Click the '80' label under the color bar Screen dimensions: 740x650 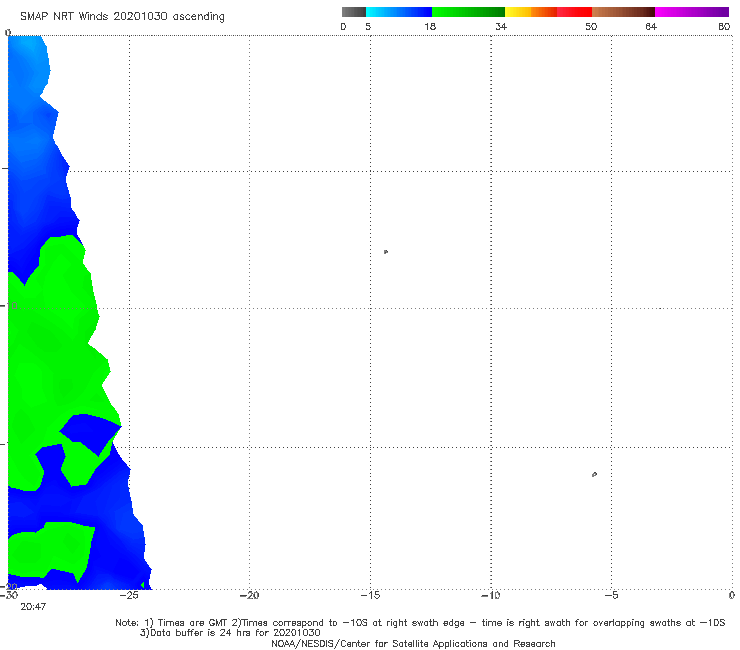coord(724,26)
